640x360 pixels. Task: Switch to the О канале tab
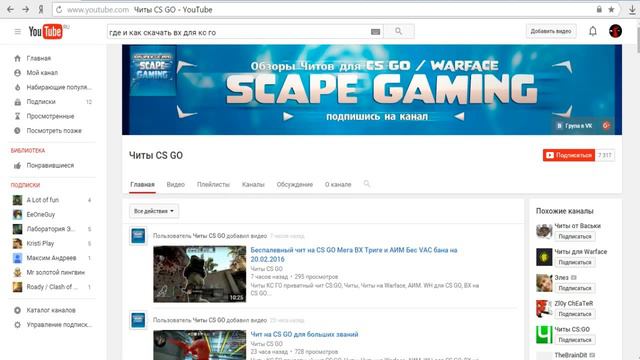click(x=338, y=184)
